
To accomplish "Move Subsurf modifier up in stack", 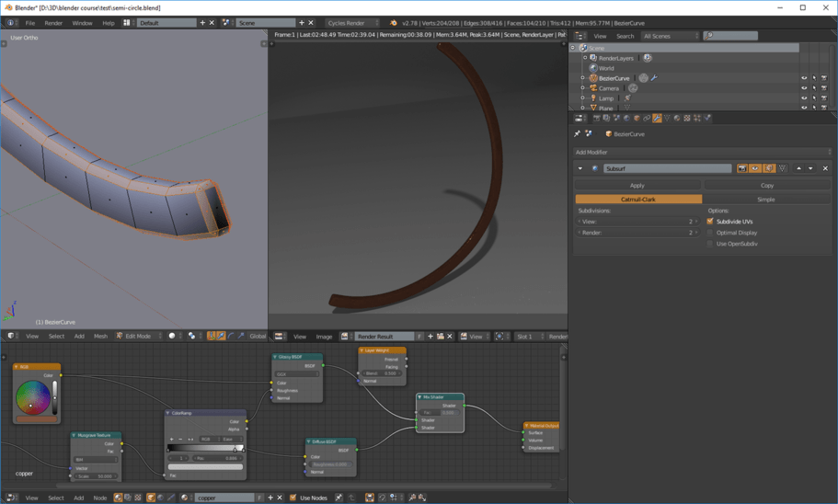I will (798, 168).
